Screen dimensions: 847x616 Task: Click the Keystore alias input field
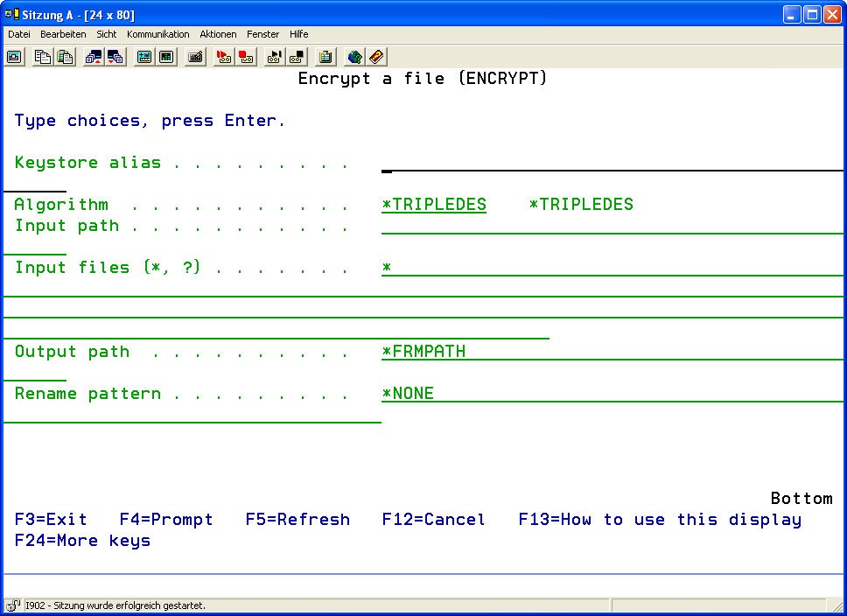[x=612, y=163]
